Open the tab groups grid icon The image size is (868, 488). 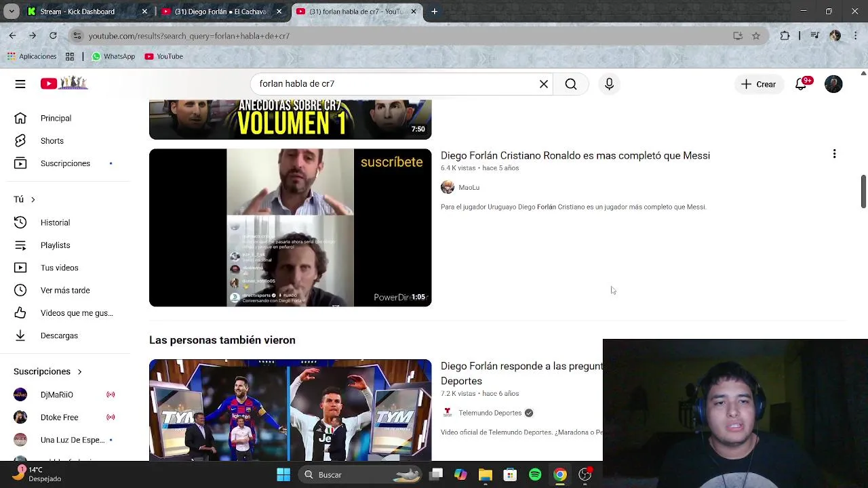(x=70, y=56)
